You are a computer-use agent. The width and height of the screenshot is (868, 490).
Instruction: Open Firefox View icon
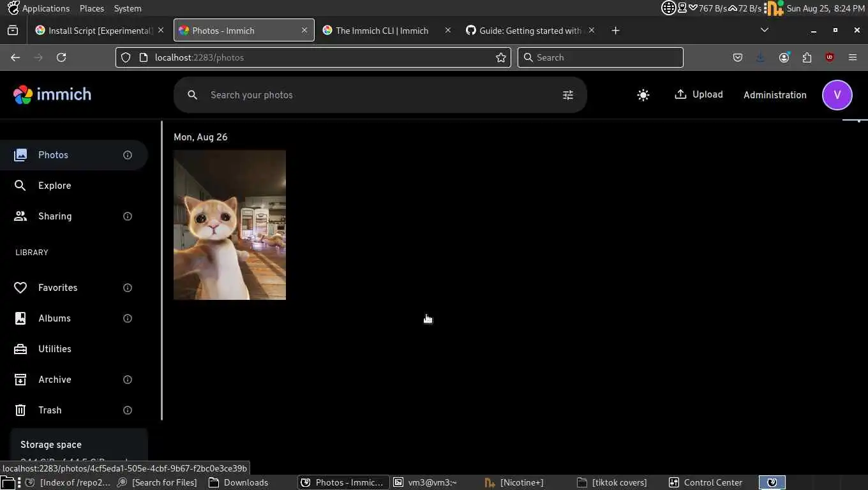13,30
